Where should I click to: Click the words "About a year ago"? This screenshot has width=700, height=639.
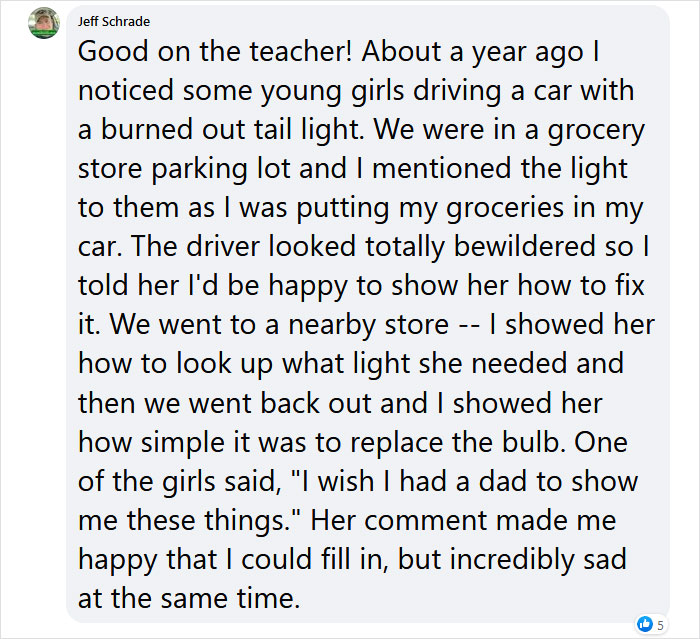click(x=473, y=52)
